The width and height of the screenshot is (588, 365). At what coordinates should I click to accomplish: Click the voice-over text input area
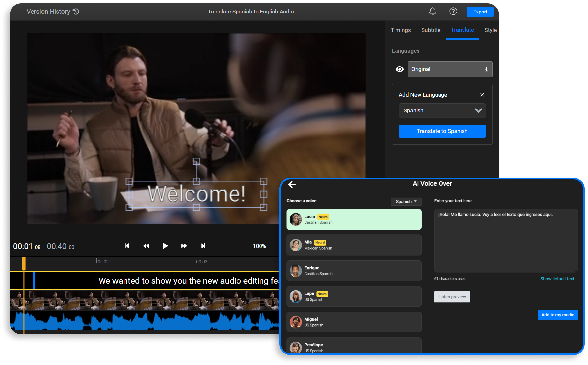pos(506,241)
